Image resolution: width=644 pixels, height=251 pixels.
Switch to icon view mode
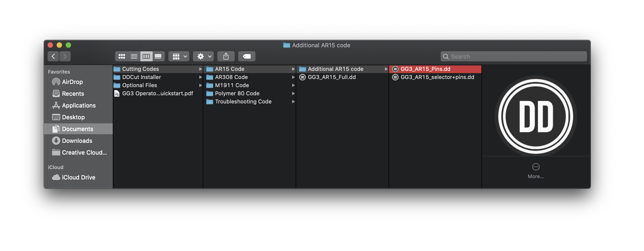(x=122, y=57)
